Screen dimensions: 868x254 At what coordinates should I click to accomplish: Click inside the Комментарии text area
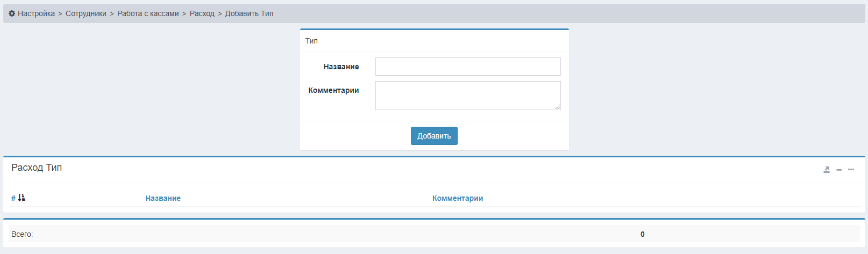point(468,96)
